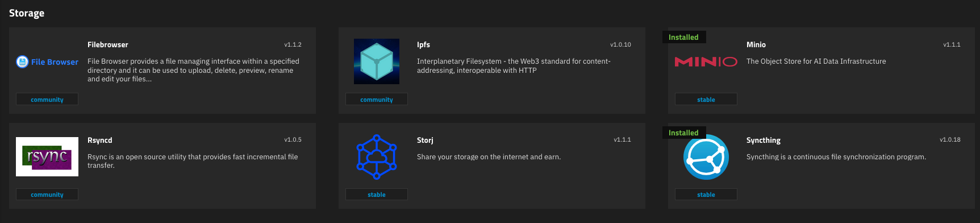Click the File Browser app logo
The width and height of the screenshot is (980, 223).
pos(47,61)
